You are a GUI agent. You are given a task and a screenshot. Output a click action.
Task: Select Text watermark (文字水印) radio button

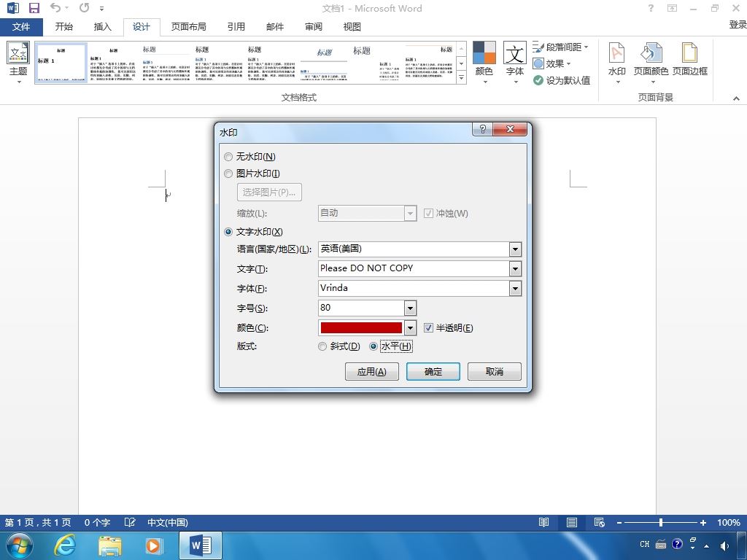228,232
